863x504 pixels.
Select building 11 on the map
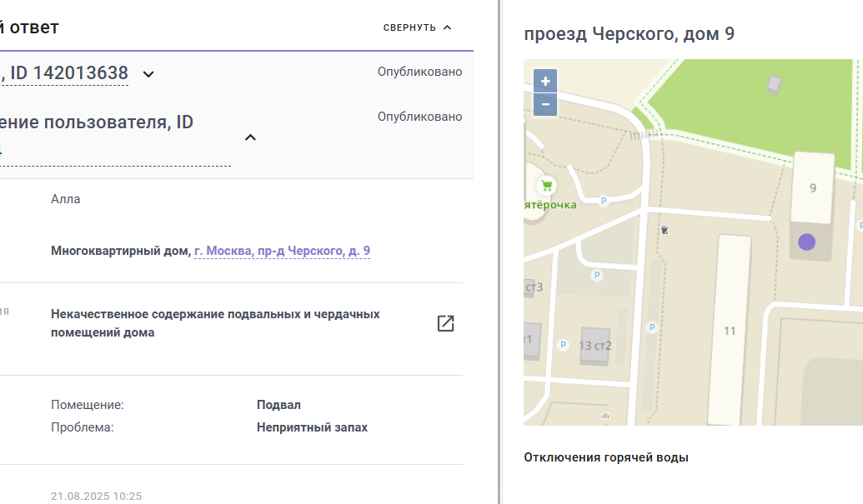coord(730,330)
